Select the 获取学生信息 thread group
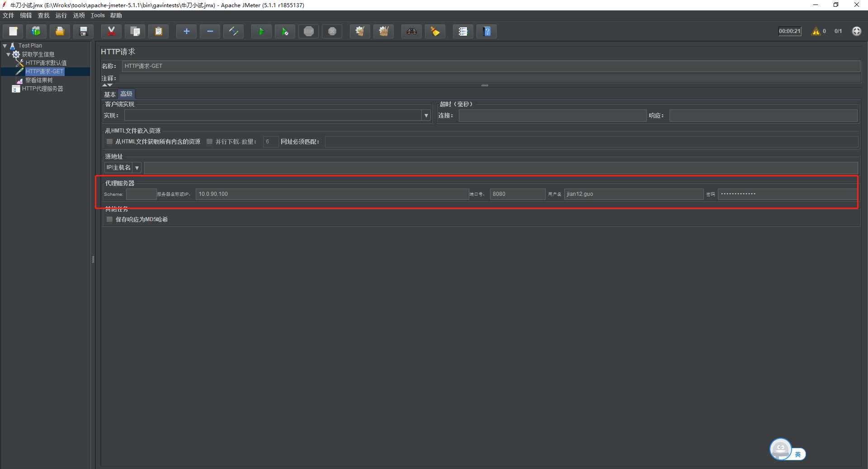 tap(38, 54)
